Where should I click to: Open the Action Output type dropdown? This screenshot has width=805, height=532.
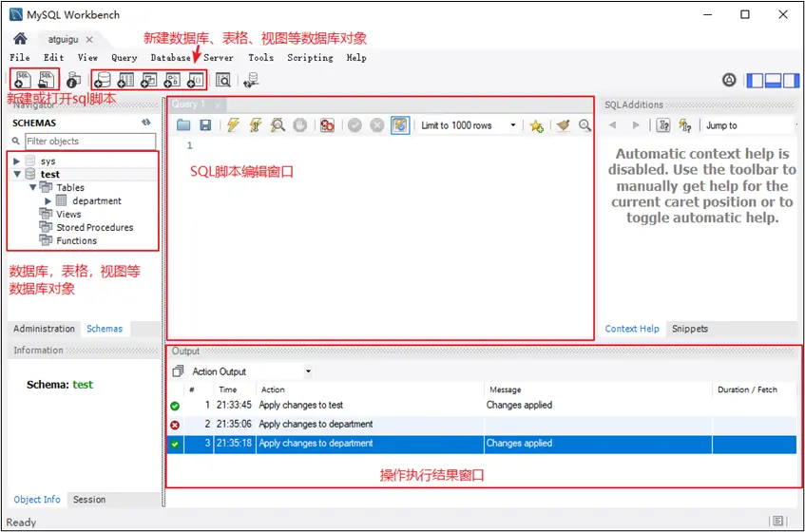[x=252, y=371]
